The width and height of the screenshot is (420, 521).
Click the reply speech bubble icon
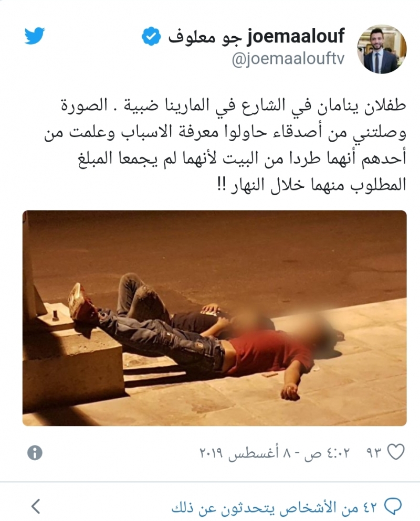pyautogui.click(x=393, y=506)
